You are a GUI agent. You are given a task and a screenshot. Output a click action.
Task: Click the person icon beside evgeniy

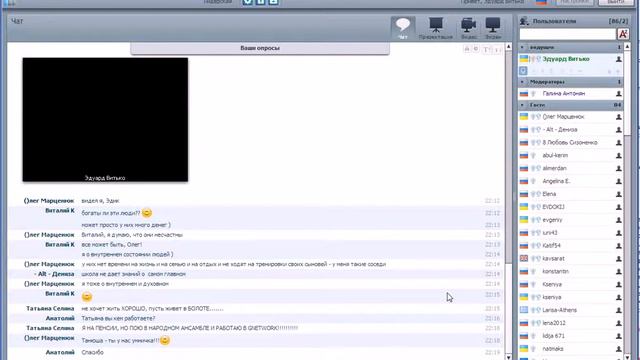coord(619,220)
